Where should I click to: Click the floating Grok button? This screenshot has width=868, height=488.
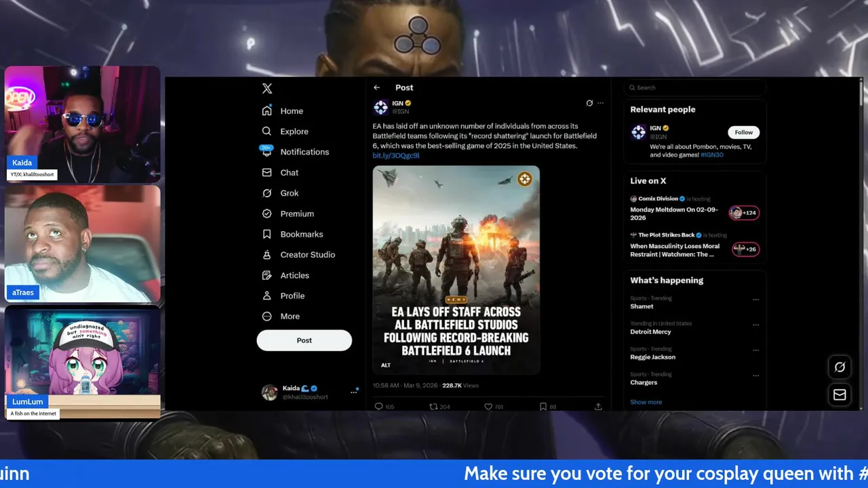pos(840,367)
